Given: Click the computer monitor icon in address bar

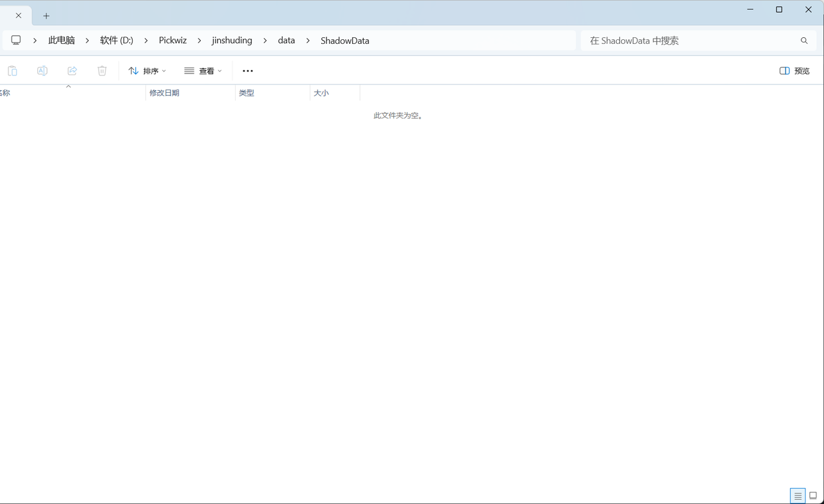Looking at the screenshot, I should click(x=16, y=41).
